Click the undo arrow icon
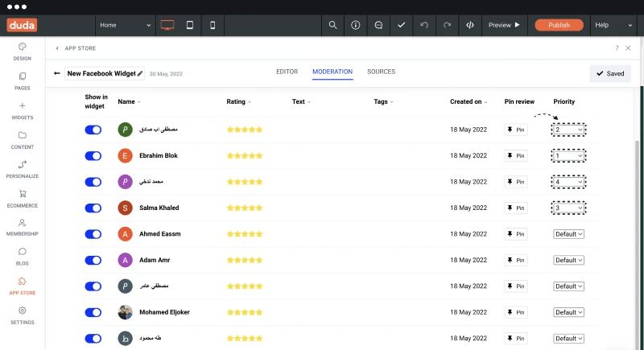644x350 pixels. point(424,25)
